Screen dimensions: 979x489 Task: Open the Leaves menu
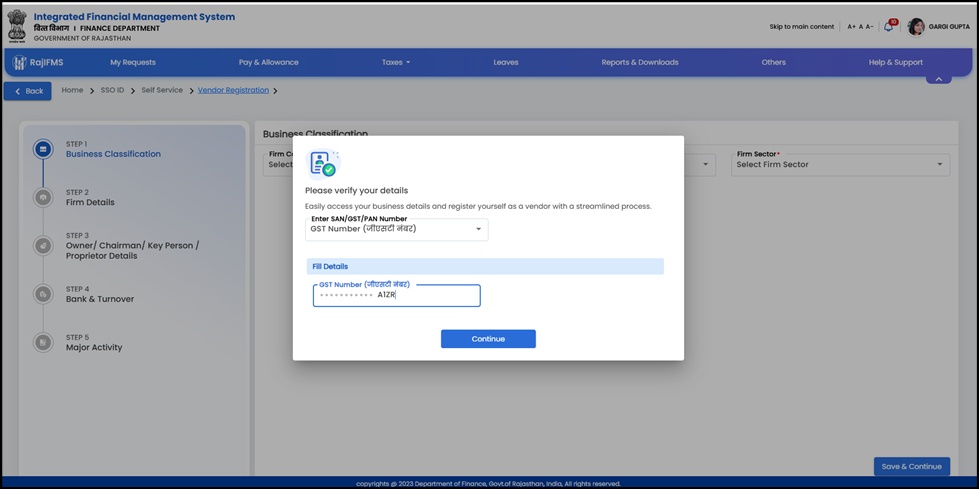[x=506, y=62]
